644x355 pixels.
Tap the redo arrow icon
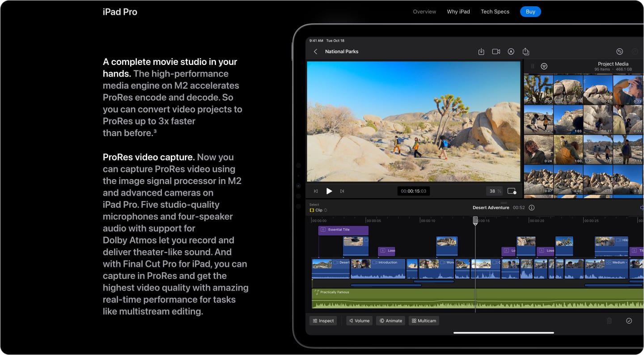coord(635,51)
